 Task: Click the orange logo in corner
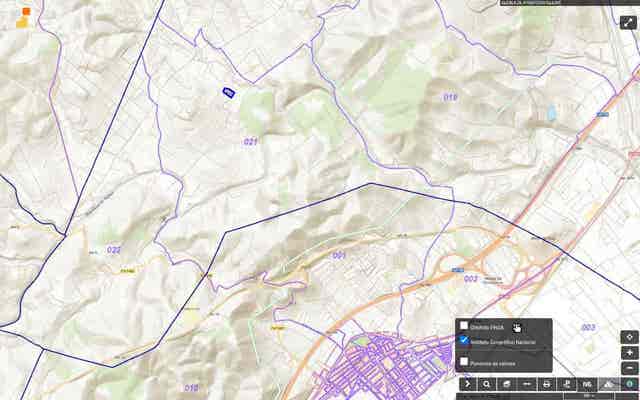[x=25, y=17]
